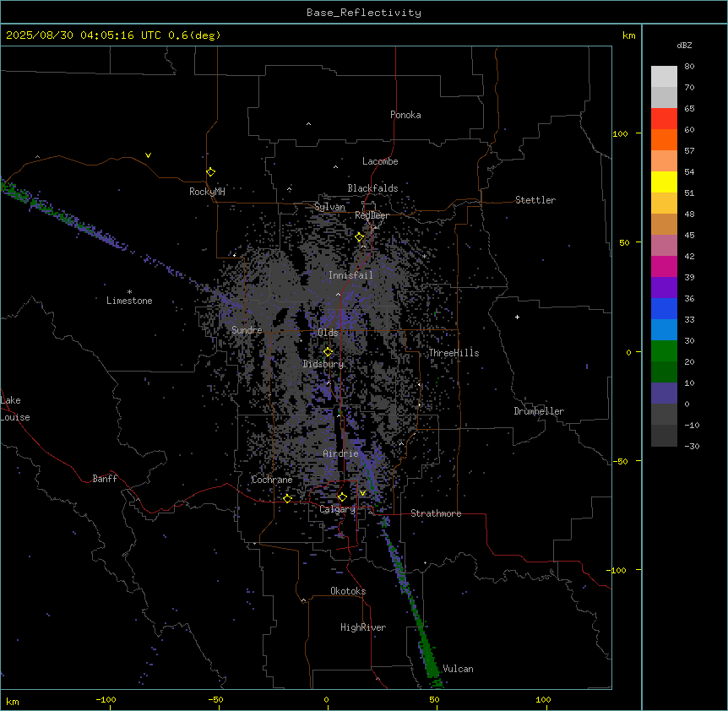This screenshot has height=711, width=728.
Task: Click the Innisfail label
Action: [x=350, y=275]
